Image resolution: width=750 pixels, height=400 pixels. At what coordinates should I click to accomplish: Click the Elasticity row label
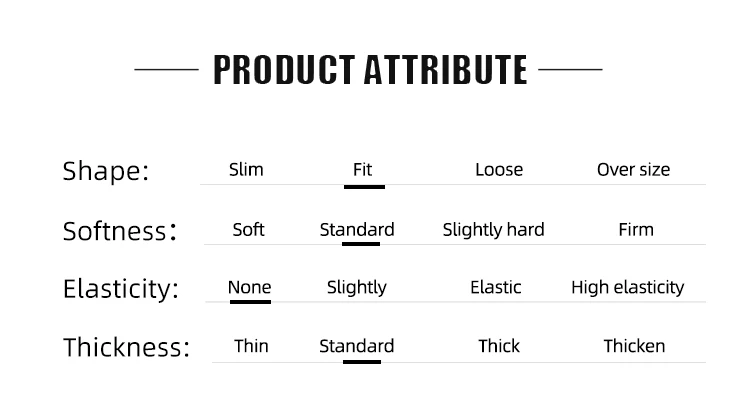(121, 289)
